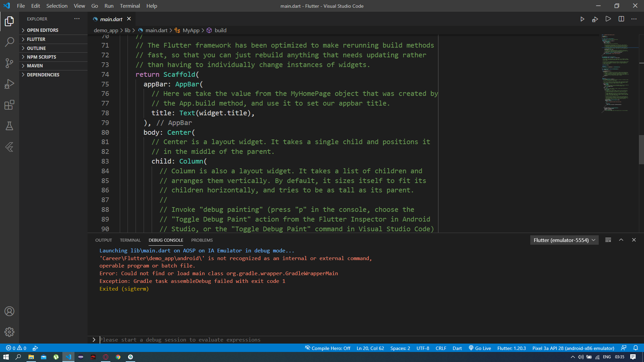Close the main.dart editor tab
Image resolution: width=644 pixels, height=362 pixels.
129,19
